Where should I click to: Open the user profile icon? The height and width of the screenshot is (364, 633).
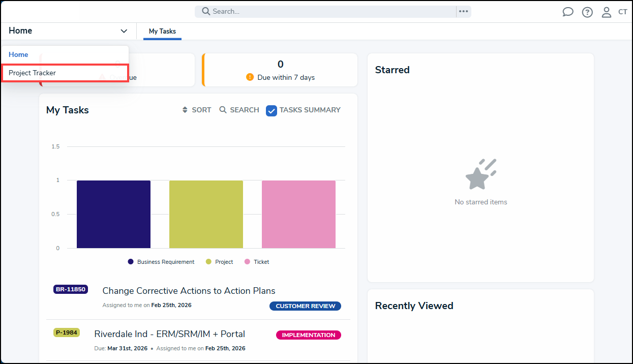click(x=607, y=12)
